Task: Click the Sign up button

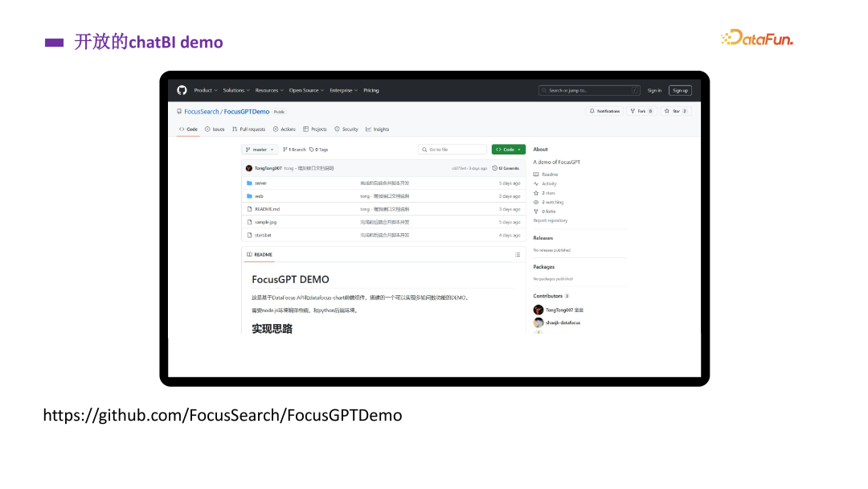Action: [x=680, y=90]
